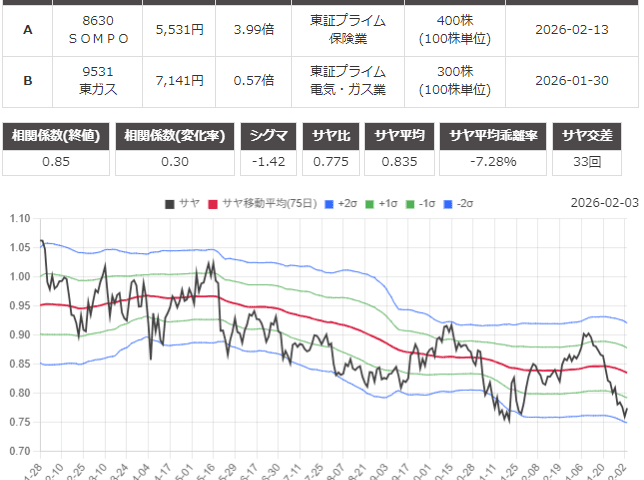Select the row A label cell

point(27,30)
